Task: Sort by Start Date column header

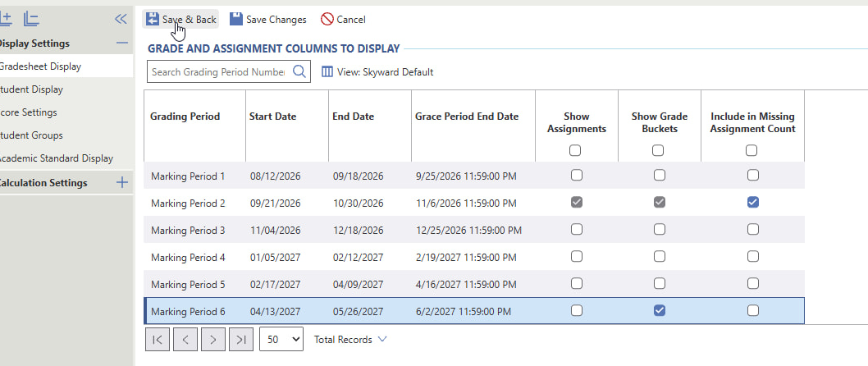Action: point(272,117)
